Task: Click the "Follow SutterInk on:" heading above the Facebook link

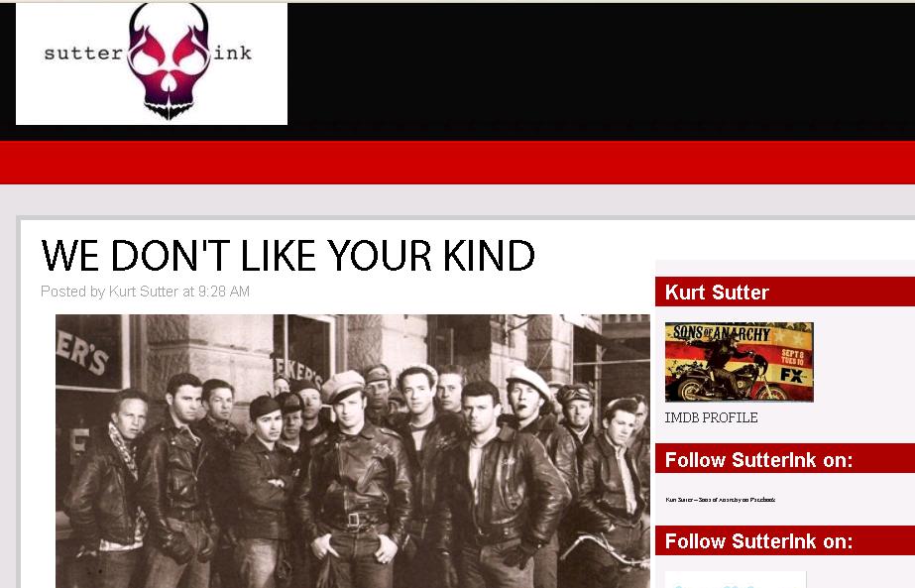Action: coord(758,460)
